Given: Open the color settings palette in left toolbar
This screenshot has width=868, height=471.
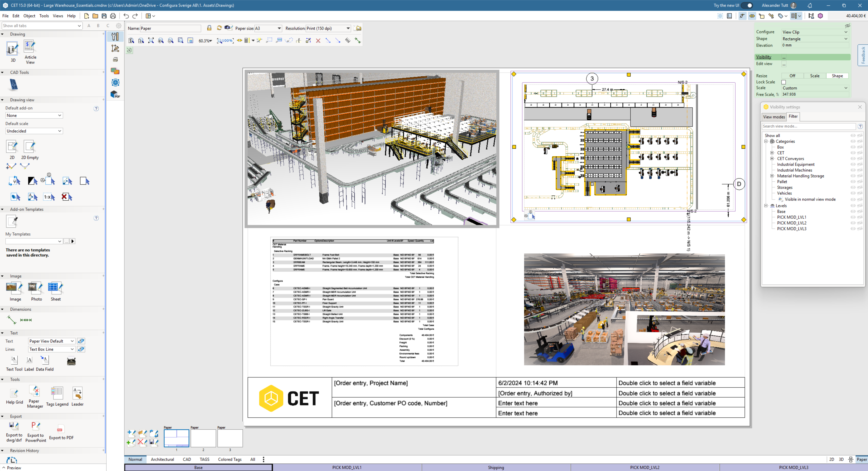Looking at the screenshot, I should click(115, 71).
